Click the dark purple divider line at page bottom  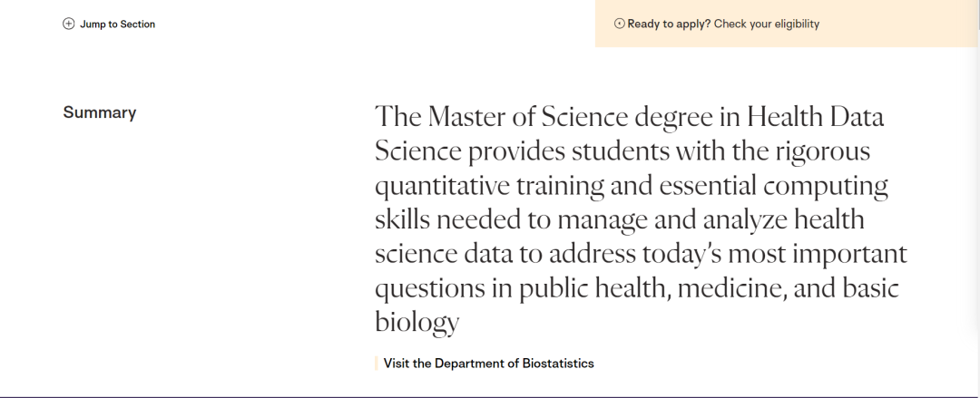(490, 397)
